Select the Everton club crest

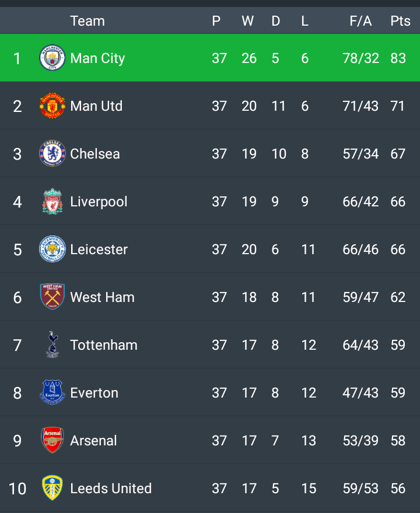(52, 393)
